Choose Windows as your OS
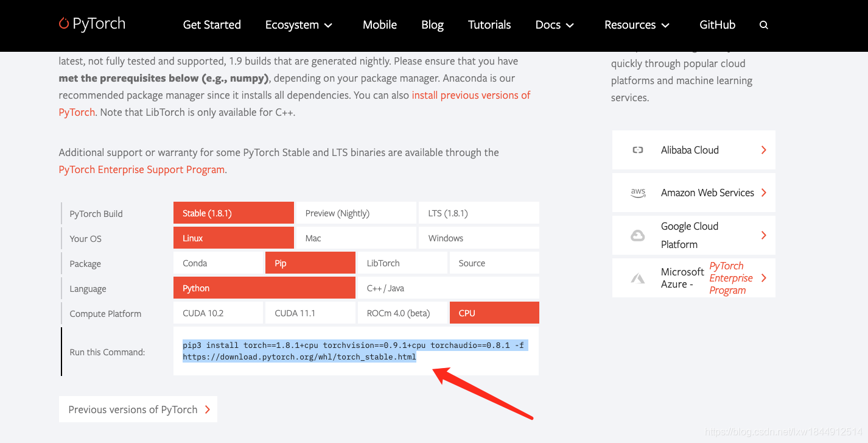Viewport: 868px width, 443px height. click(479, 238)
